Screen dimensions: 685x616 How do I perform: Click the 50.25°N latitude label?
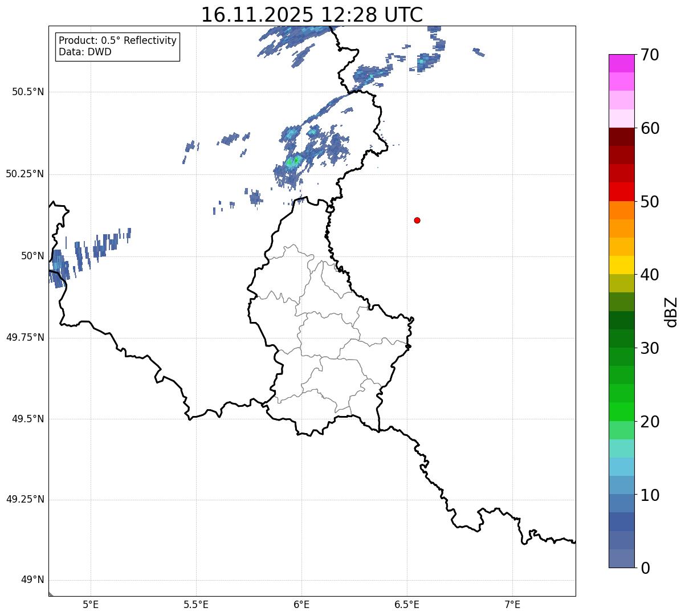coord(25,174)
